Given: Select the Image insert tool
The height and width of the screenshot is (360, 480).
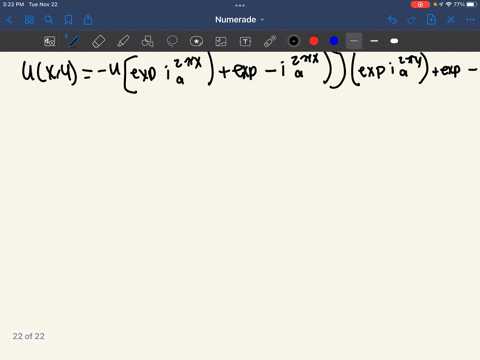Looking at the screenshot, I should click(221, 41).
